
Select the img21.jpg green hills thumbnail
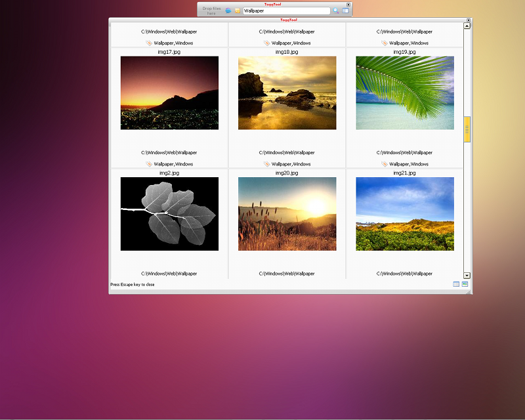[x=405, y=214]
